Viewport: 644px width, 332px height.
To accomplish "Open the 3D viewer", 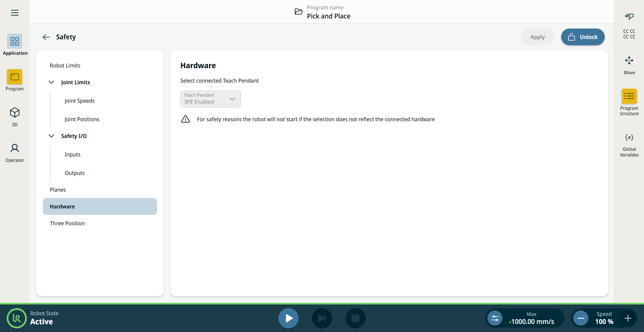I will click(14, 113).
